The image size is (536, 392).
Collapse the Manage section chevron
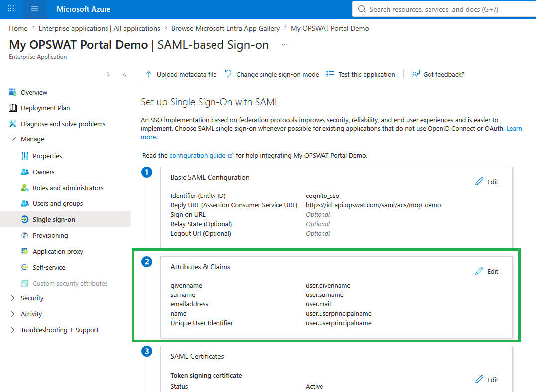tap(13, 139)
